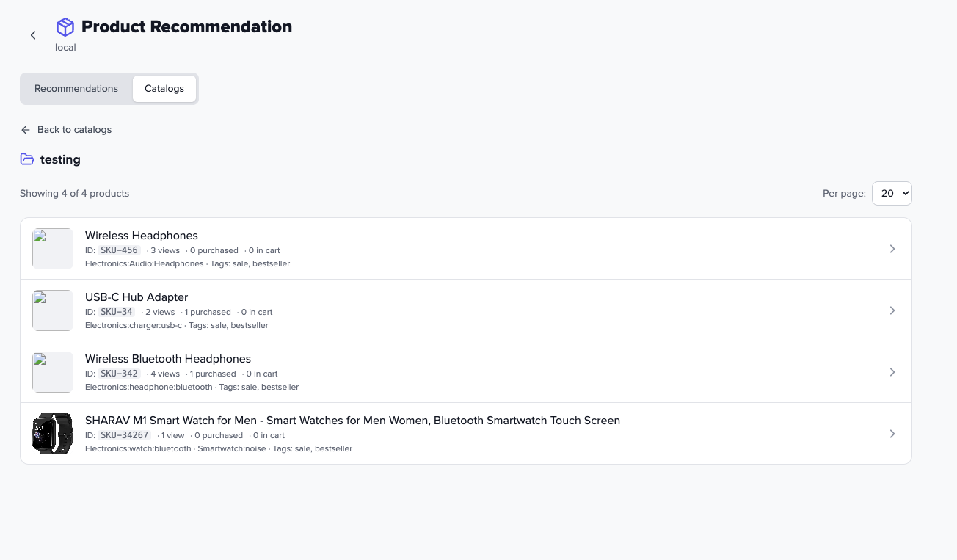Select the SKU-456 ID badge
The height and width of the screenshot is (560, 957).
tap(119, 250)
